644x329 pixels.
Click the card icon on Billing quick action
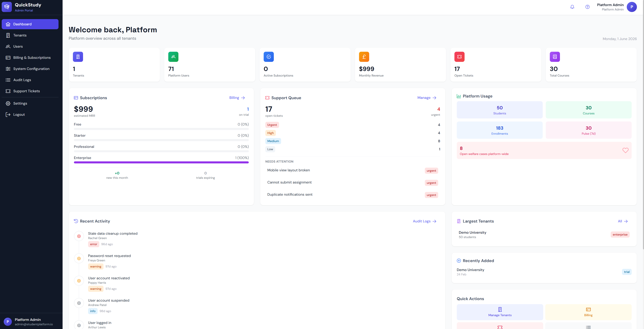tap(589, 309)
